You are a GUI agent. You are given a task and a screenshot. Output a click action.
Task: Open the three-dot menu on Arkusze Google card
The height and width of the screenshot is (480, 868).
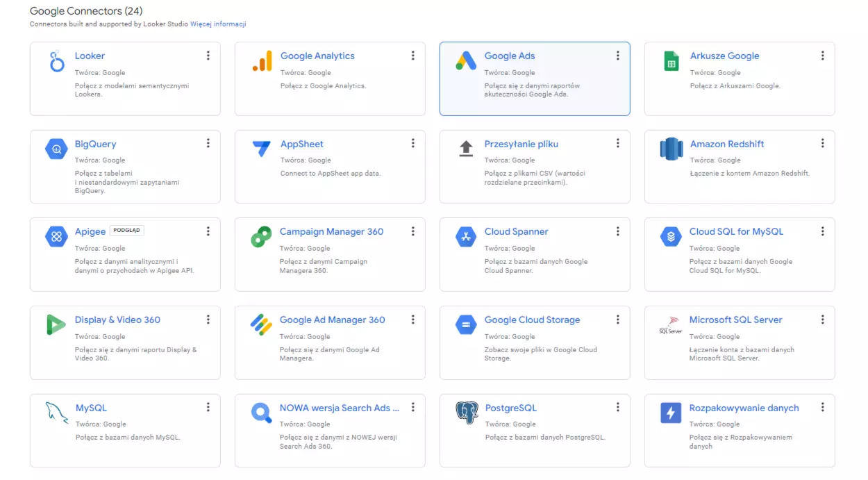[x=823, y=56]
